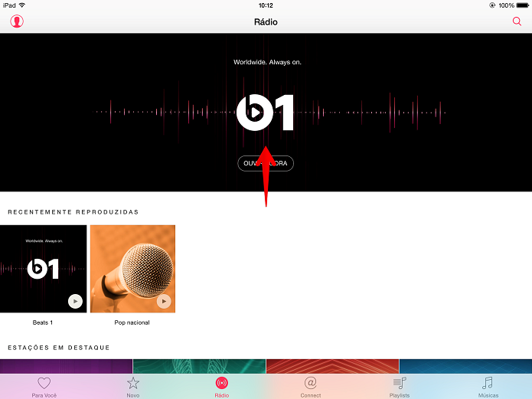Open the Pop nacional microphone thumbnail
Image resolution: width=532 pixels, height=399 pixels.
point(132,269)
